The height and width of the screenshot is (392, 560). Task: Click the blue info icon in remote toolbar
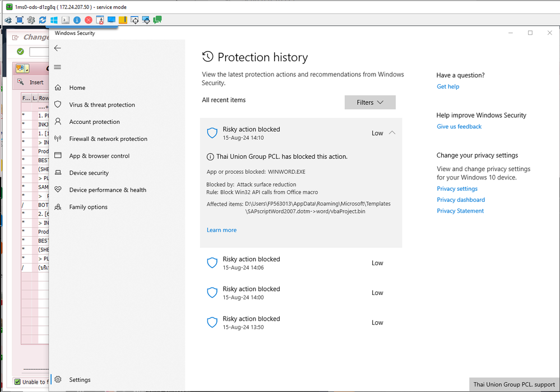pyautogui.click(x=77, y=20)
